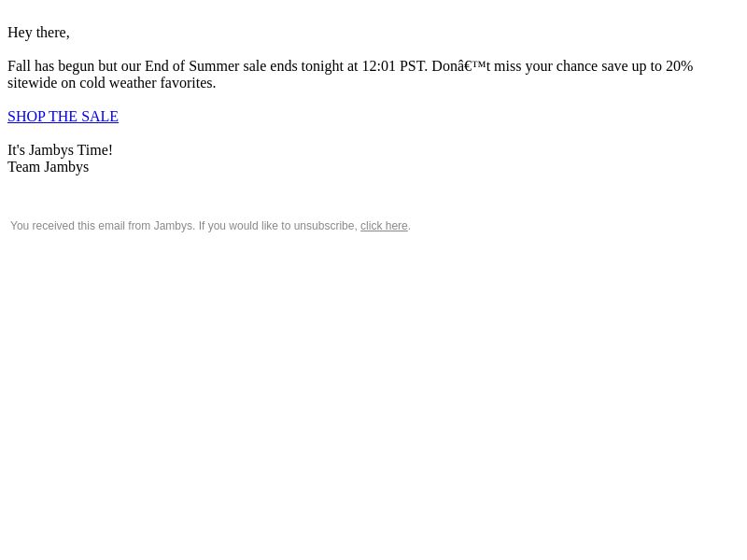The height and width of the screenshot is (560, 747).
Task: Open the SHOP THE SALE link
Action: pyautogui.click(x=63, y=116)
